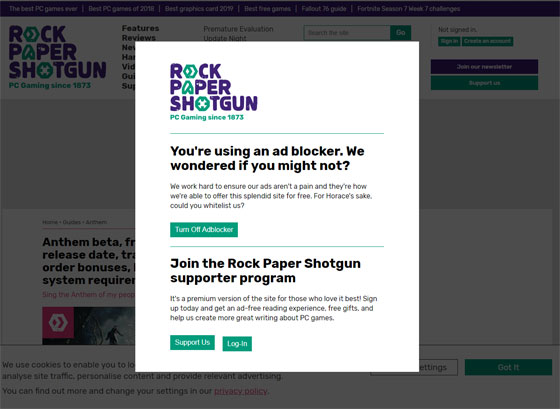
Task: Click the pink RPS icon on article image
Action: (x=58, y=323)
